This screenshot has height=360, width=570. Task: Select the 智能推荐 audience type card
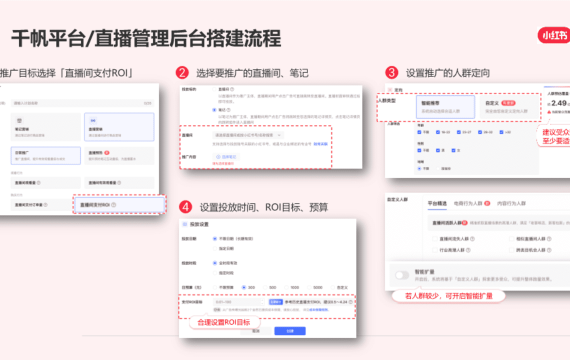click(445, 107)
